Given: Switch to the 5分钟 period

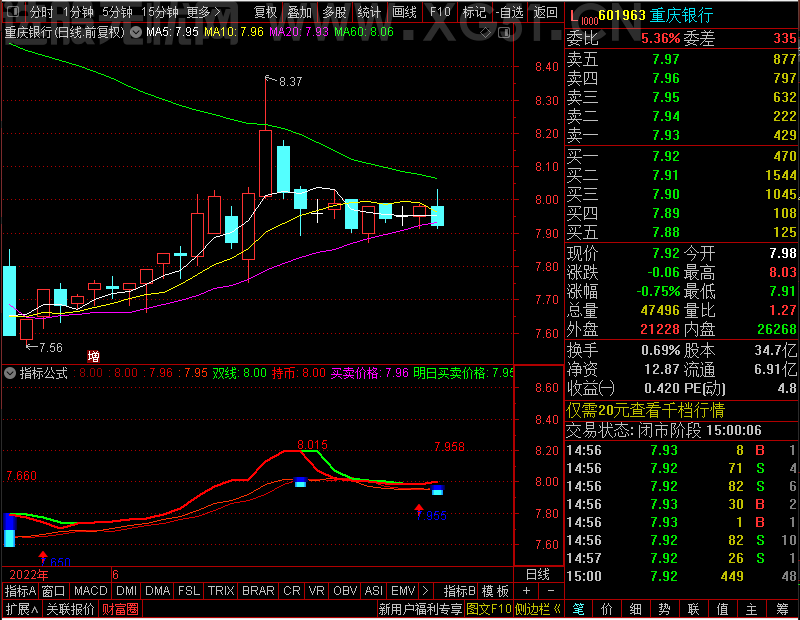Looking at the screenshot, I should (117, 12).
